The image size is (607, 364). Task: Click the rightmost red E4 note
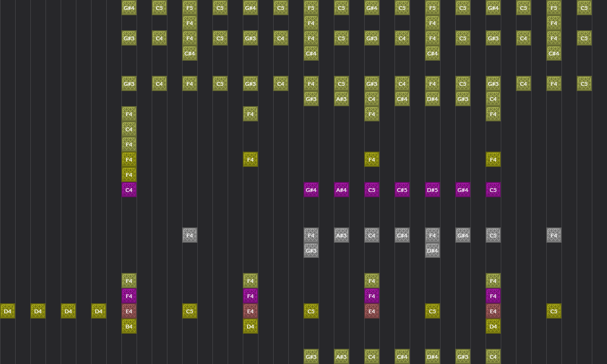pos(493,311)
